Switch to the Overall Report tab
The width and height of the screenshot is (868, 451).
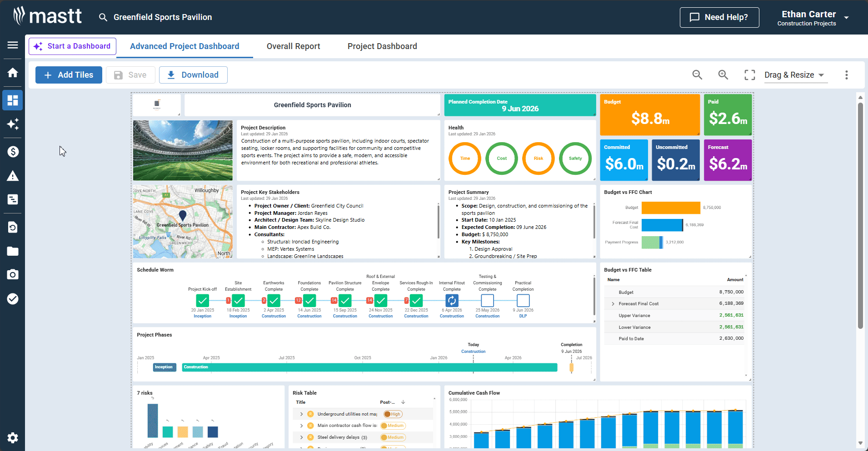click(x=293, y=46)
